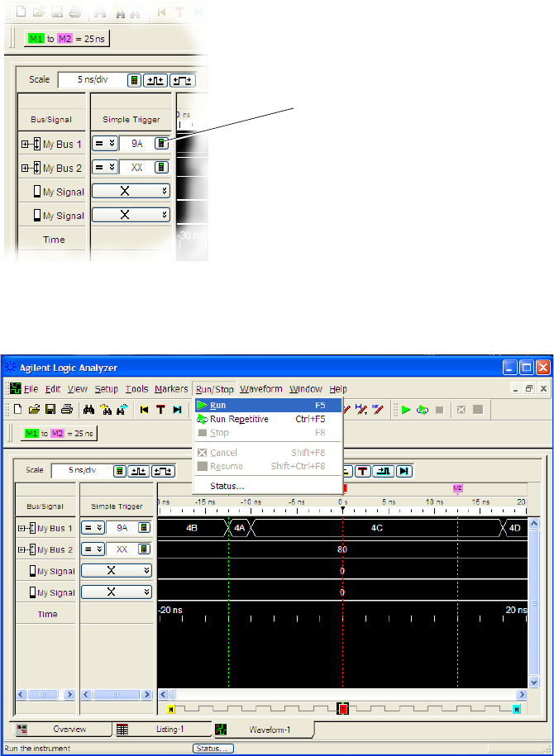Select Run Repetitive from the menu

click(268, 419)
